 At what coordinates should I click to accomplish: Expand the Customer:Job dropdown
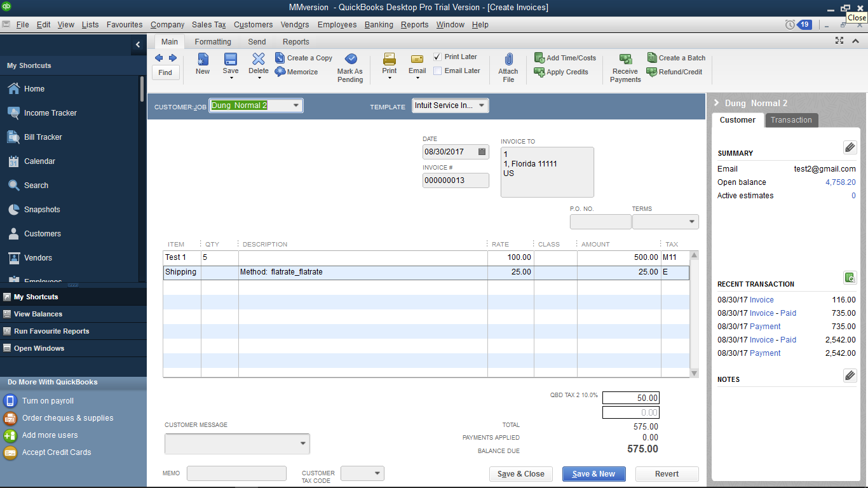[x=296, y=105]
